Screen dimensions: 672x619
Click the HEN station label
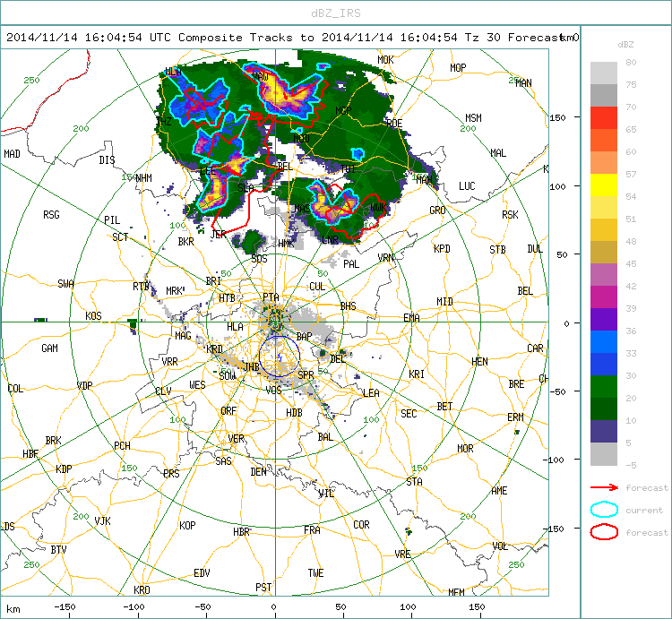479,362
